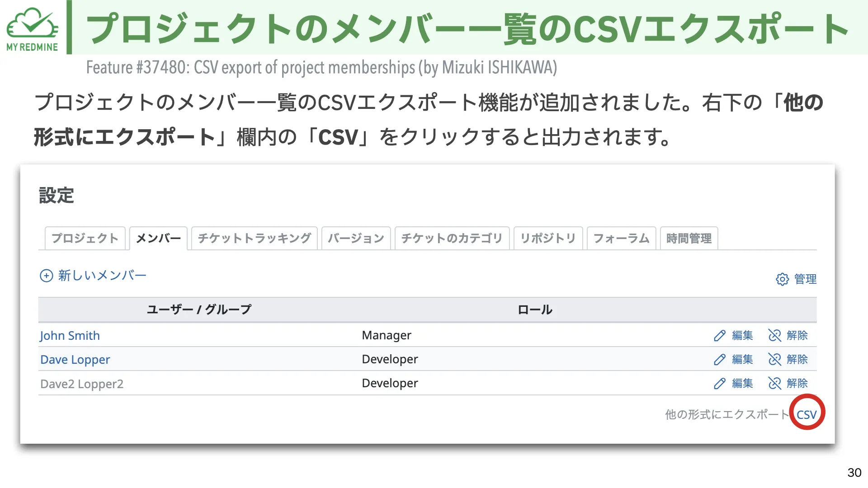Screen dimensions: 868x488
Task: Open the リポジトリ tab
Action: 548,238
